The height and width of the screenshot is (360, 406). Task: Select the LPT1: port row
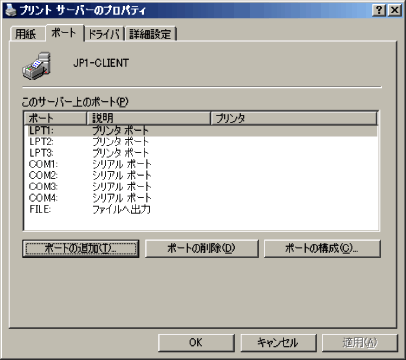coord(201,130)
